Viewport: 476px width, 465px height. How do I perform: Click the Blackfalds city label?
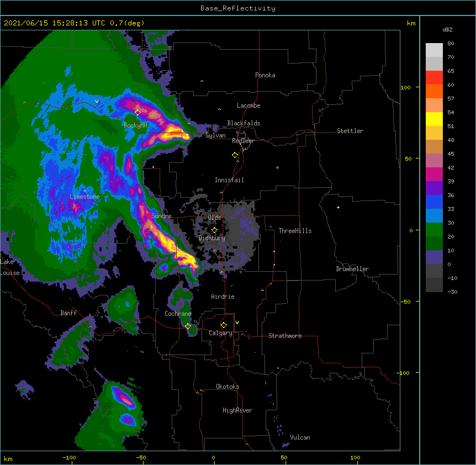point(244,123)
